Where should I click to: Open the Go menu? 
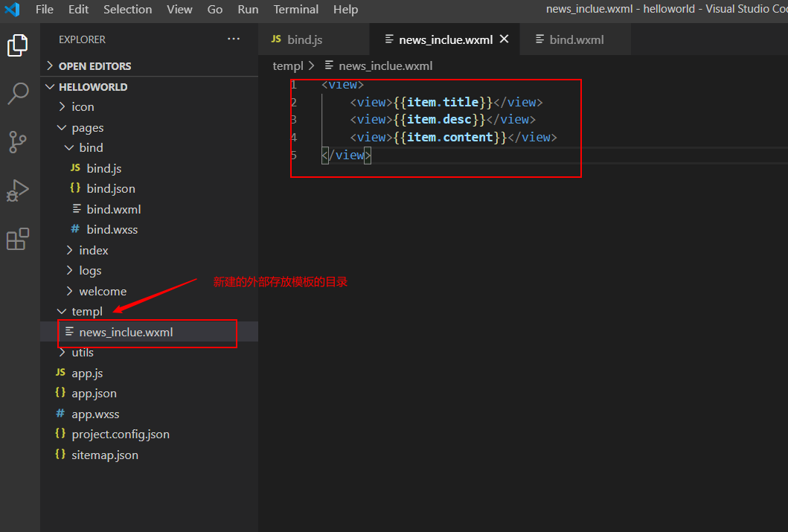(x=214, y=10)
